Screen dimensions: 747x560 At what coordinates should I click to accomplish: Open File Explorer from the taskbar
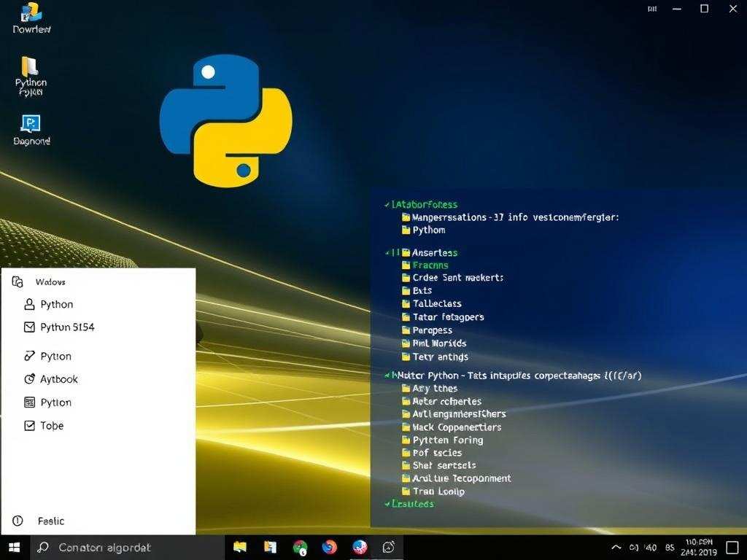tap(239, 548)
